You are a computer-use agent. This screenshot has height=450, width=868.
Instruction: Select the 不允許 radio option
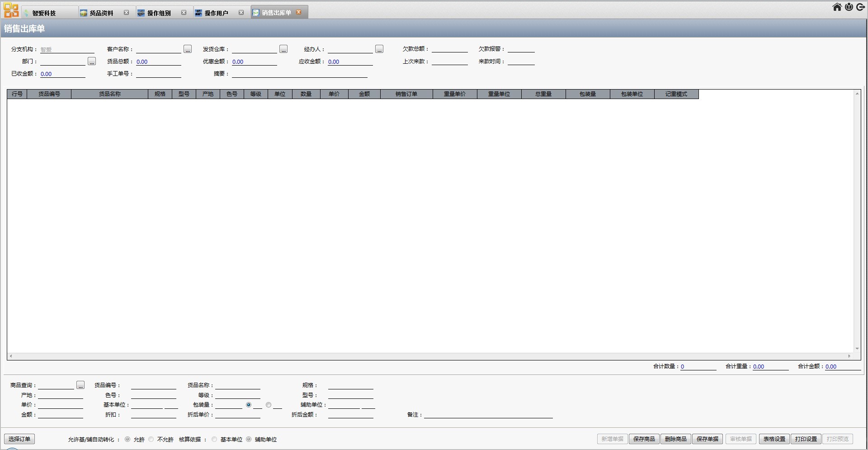(x=151, y=439)
